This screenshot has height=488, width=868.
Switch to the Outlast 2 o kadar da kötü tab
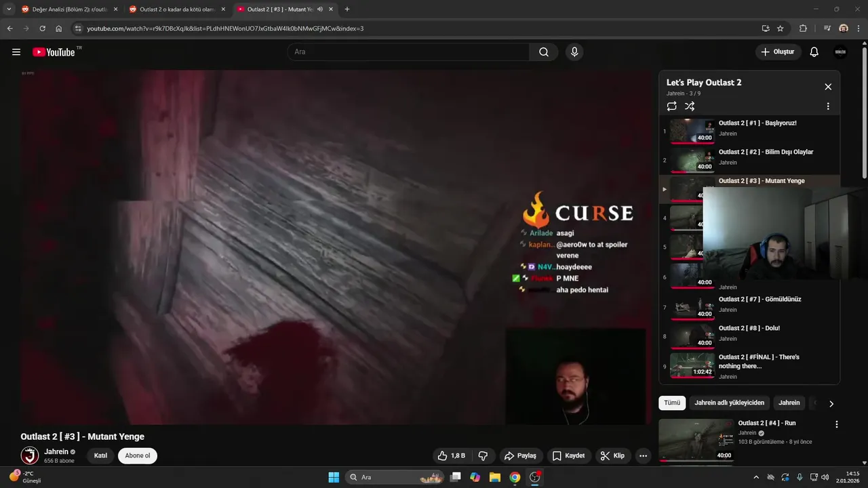point(176,9)
